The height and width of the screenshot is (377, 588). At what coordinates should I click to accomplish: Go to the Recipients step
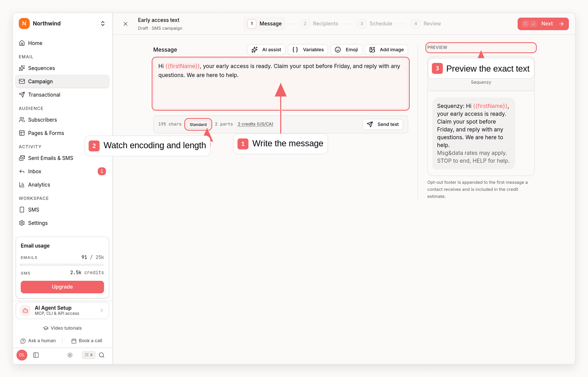(320, 24)
